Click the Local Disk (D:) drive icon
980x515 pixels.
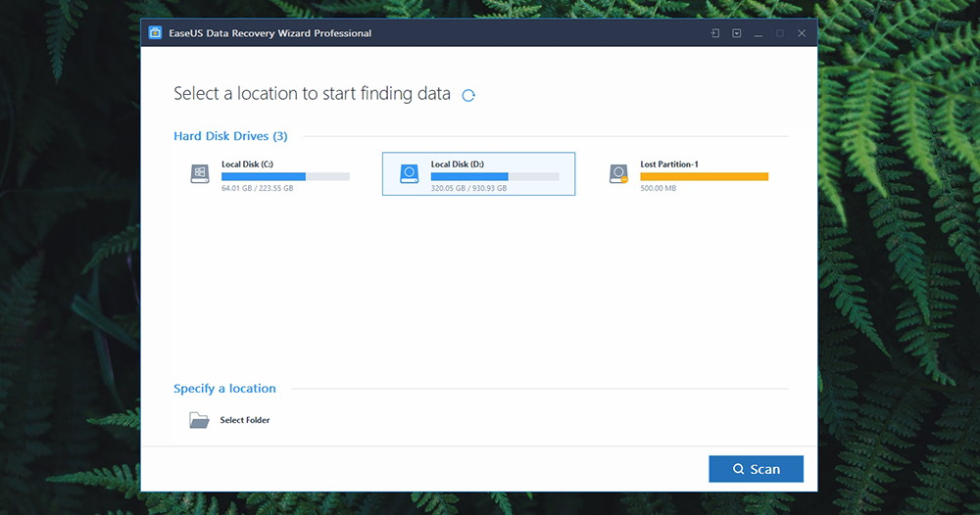(x=409, y=173)
